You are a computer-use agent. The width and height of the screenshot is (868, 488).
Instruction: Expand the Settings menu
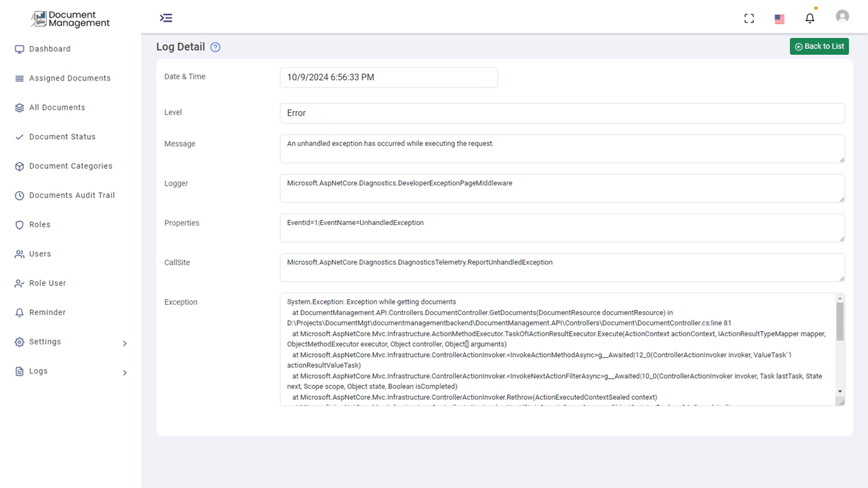(x=45, y=342)
